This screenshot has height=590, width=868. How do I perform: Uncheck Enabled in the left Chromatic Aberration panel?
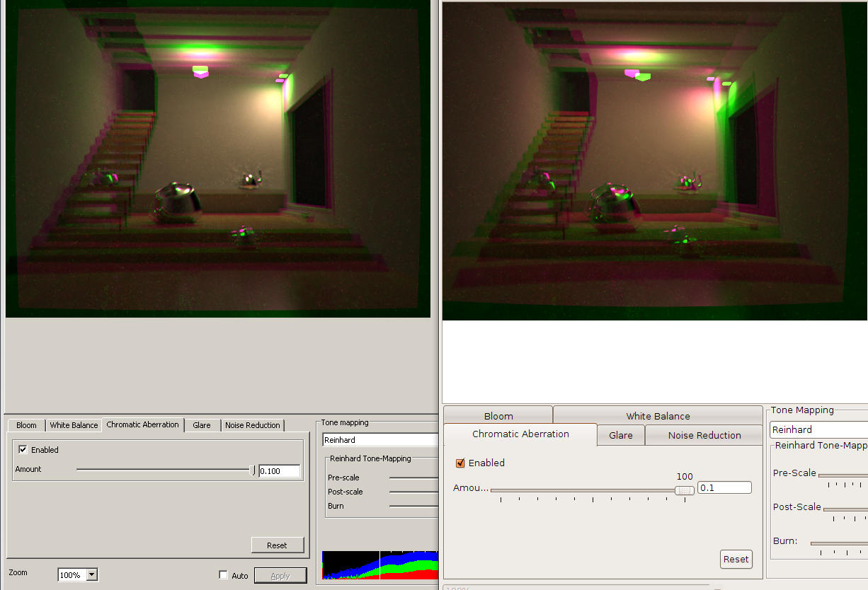pyautogui.click(x=23, y=449)
